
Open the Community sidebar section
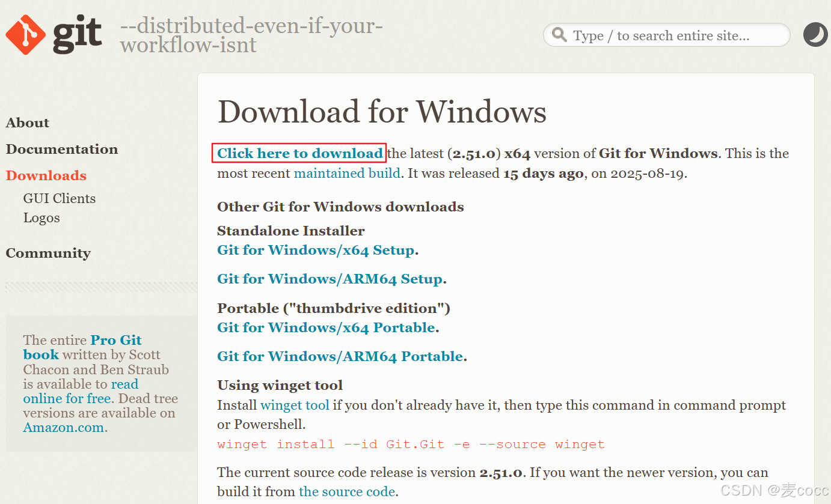click(x=48, y=253)
